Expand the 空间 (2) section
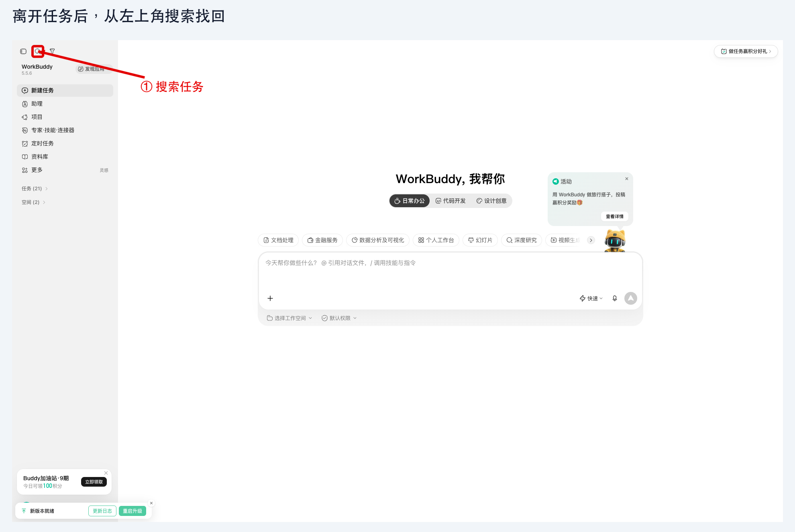The height and width of the screenshot is (532, 795). (34, 202)
